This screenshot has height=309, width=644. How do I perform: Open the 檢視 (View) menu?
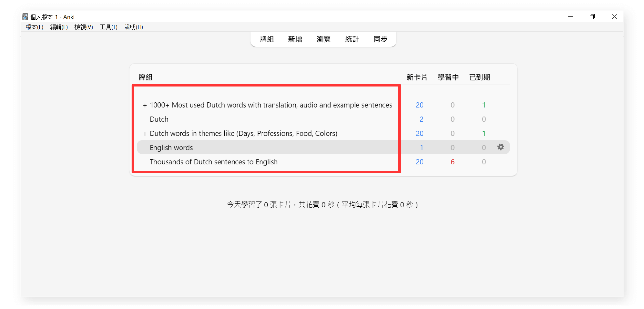pyautogui.click(x=84, y=27)
